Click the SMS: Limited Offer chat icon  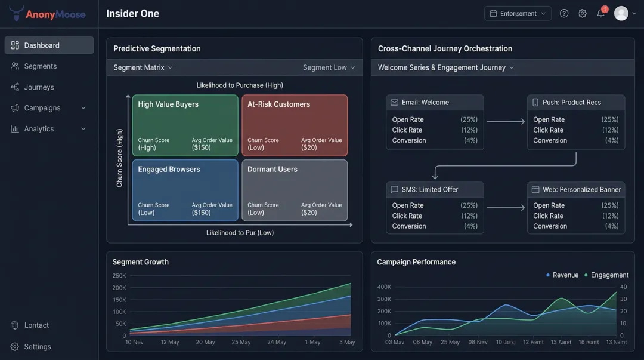pyautogui.click(x=394, y=189)
